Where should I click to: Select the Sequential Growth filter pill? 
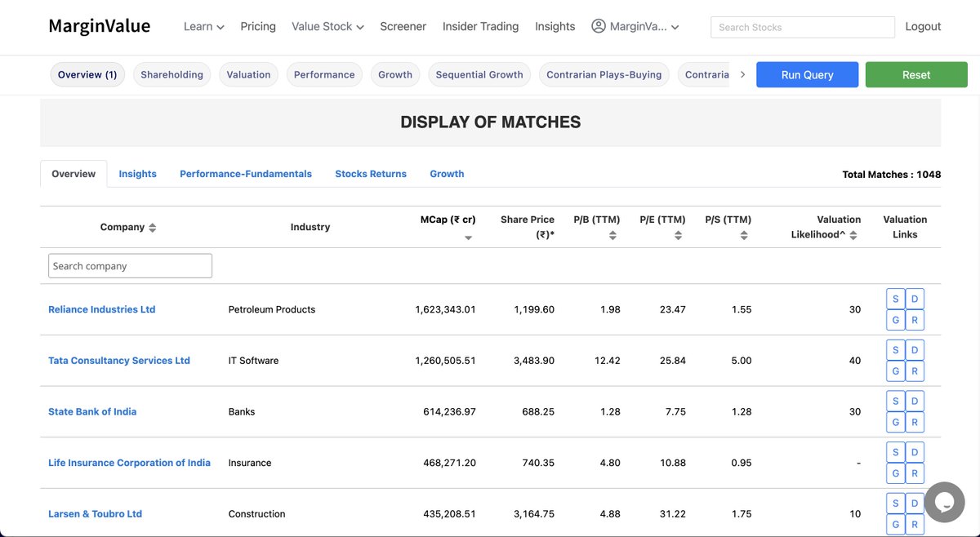point(479,74)
